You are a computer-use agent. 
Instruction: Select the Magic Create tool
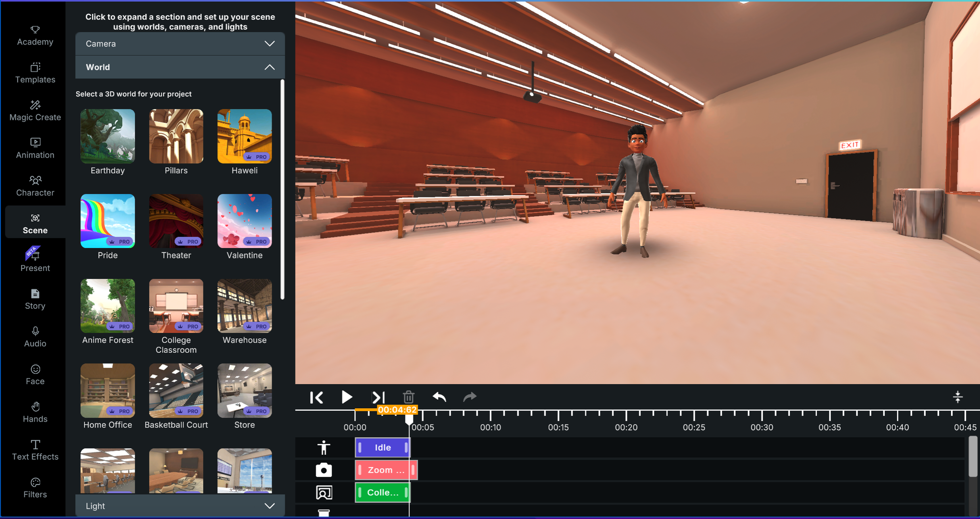(x=35, y=111)
